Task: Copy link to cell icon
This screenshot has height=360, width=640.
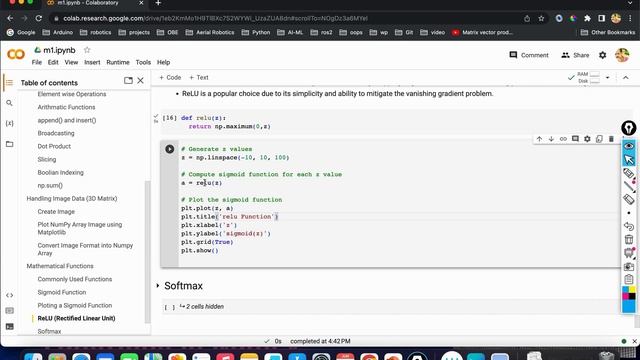Action: pos(563,139)
